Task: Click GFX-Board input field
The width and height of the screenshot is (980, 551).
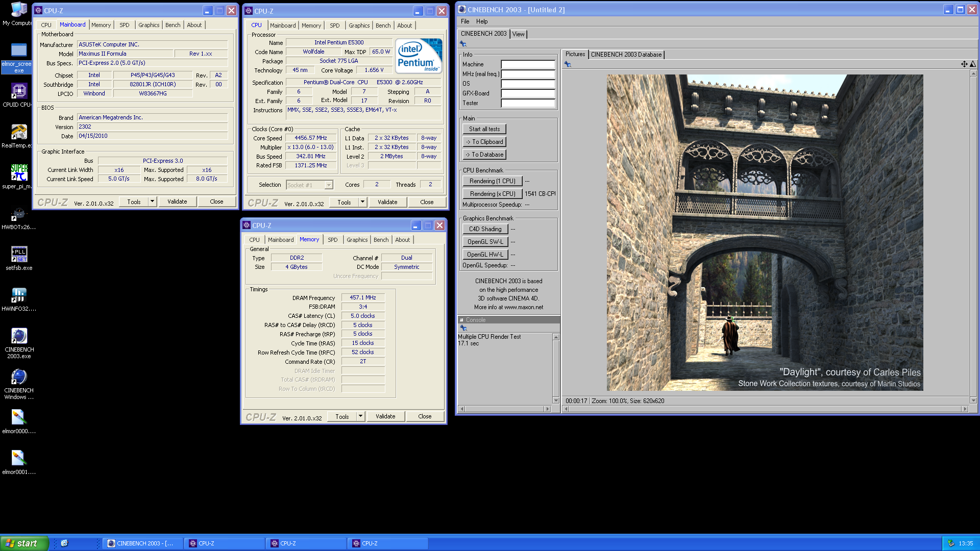Action: pos(528,93)
